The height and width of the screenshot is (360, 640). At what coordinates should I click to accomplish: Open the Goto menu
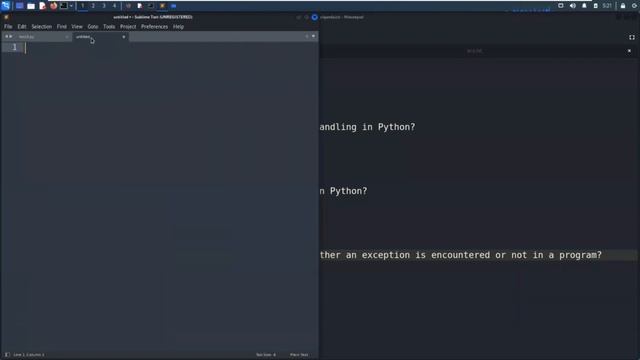click(x=93, y=27)
